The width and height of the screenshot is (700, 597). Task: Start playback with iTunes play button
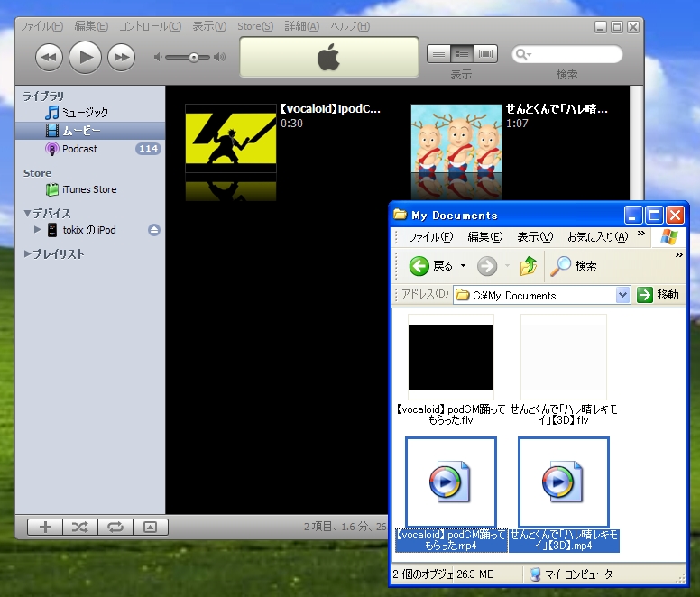(85, 57)
